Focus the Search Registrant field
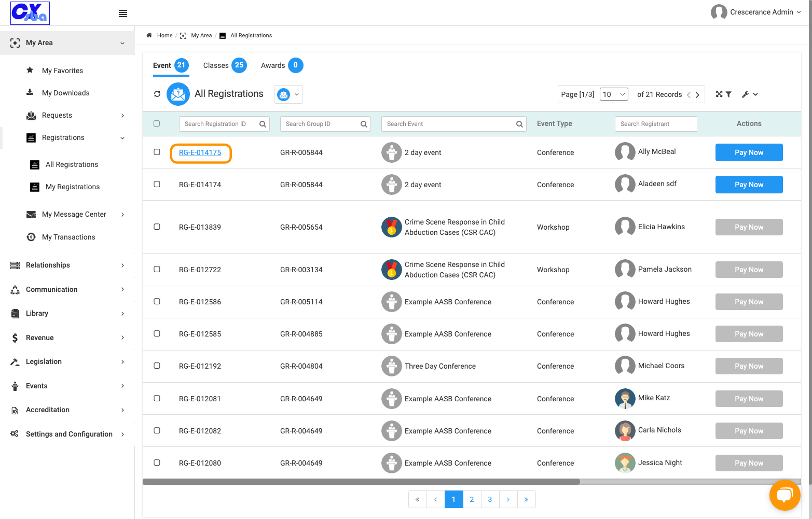Screen dimensions: 812x519 [x=656, y=124]
